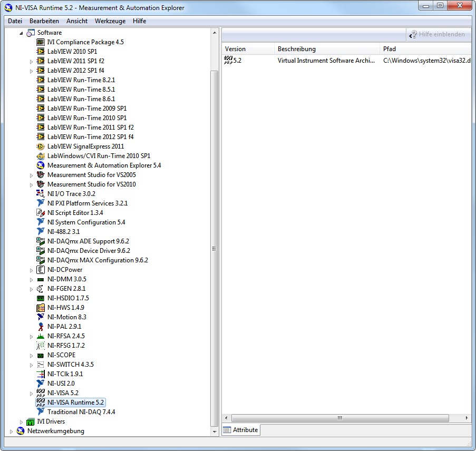Expand the NI-DMM 3.0.5 node
Screen dimensions: 476x451
click(31, 280)
